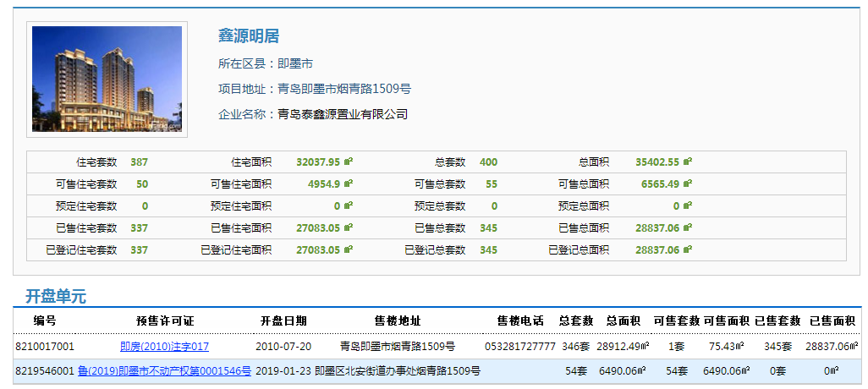Open permit link 鲁(2019)即墨市不动产权第0001546号
This screenshot has height=389, width=868.
(164, 371)
